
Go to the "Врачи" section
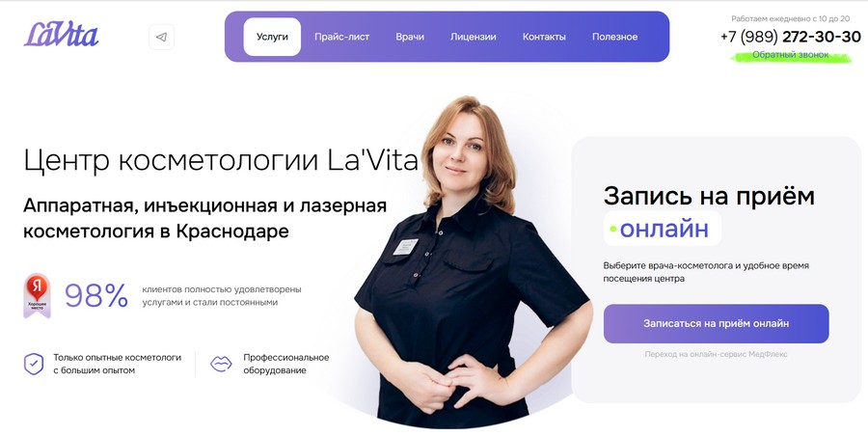pos(410,37)
